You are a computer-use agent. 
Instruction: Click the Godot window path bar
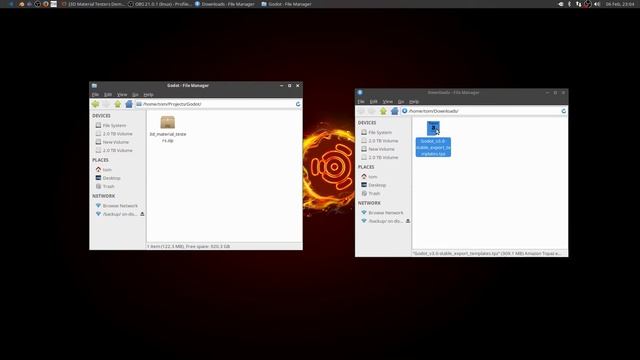click(x=218, y=104)
